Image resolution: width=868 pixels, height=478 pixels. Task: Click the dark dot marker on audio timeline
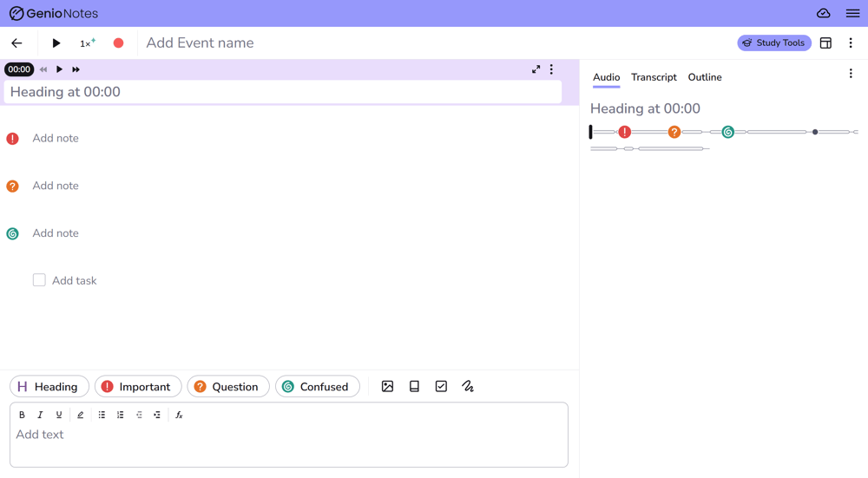click(x=815, y=132)
